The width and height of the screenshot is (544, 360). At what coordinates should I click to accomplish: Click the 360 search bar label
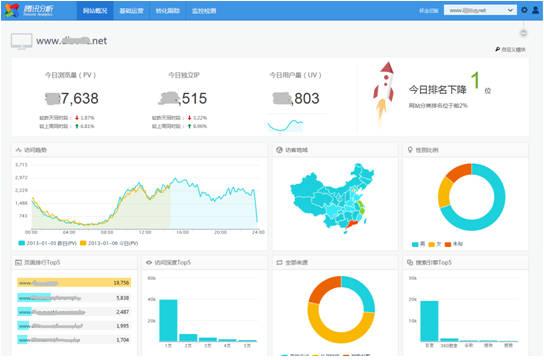[x=449, y=345]
